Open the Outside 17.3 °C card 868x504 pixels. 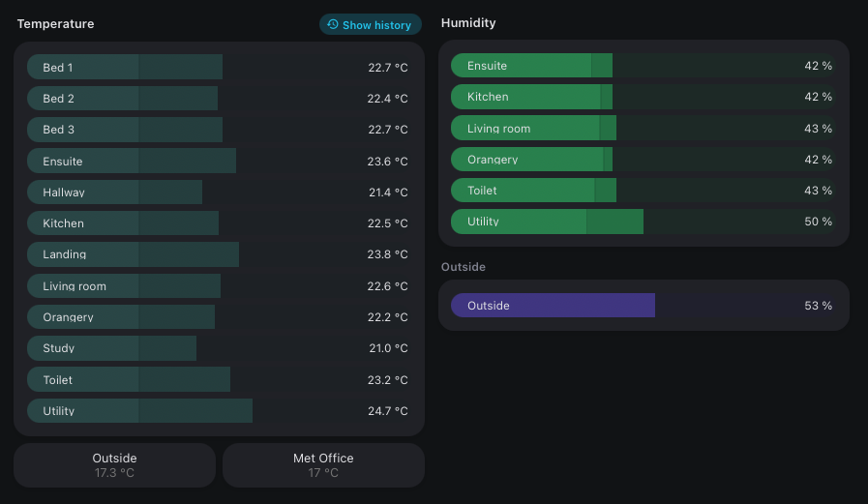tap(114, 465)
